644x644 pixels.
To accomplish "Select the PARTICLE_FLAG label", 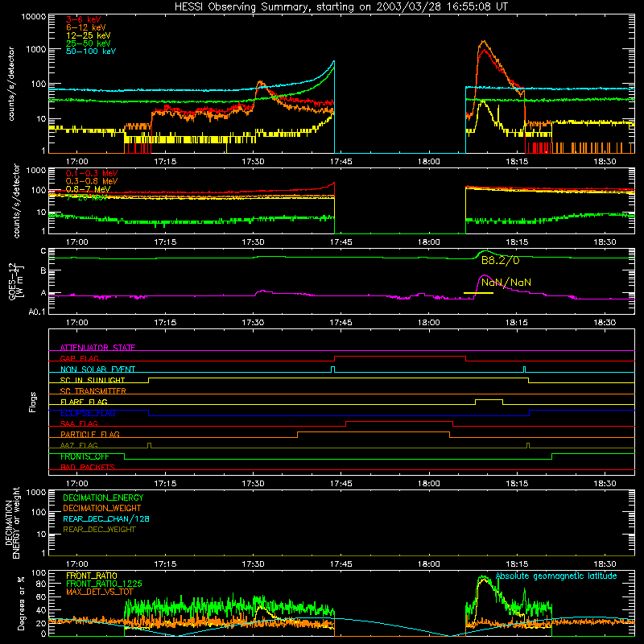I will click(x=90, y=434).
